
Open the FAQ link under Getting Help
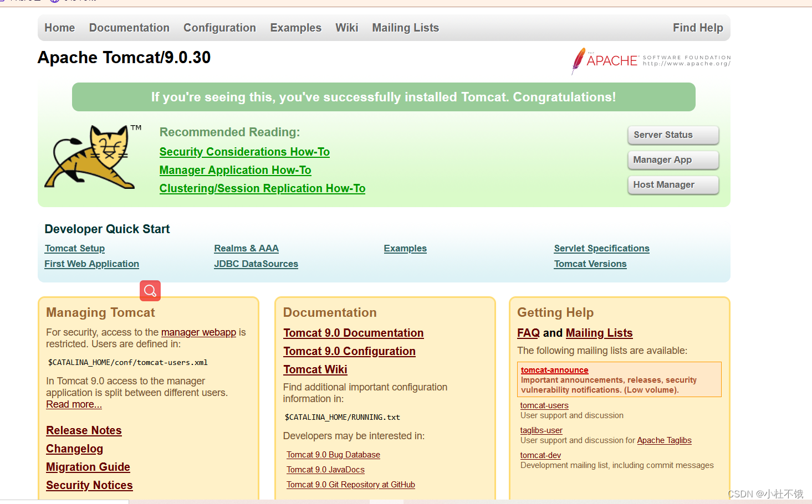[x=528, y=333]
